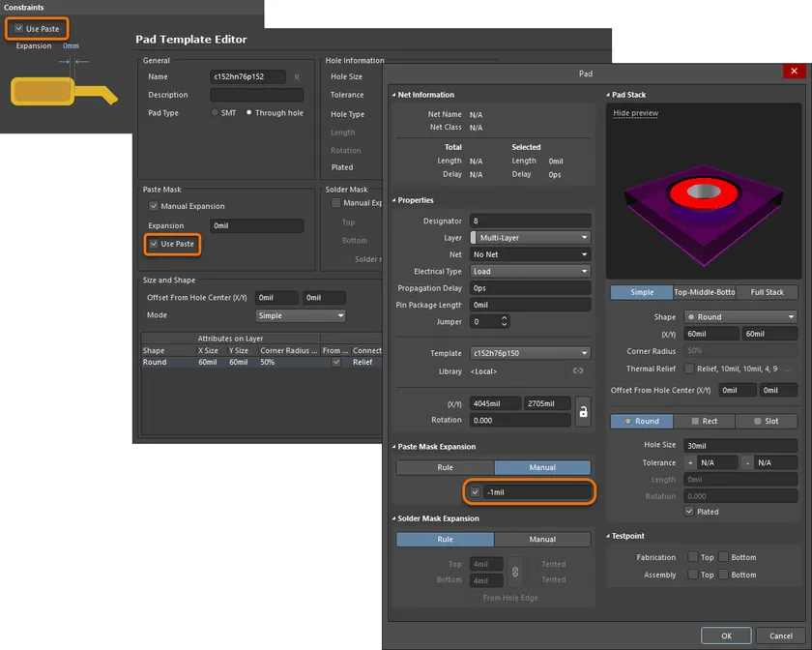Toggle the Solder Mask Manual Expansion checkbox

click(x=335, y=203)
